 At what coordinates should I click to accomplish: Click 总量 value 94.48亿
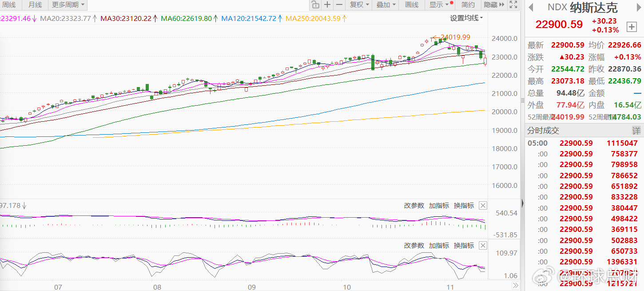pyautogui.click(x=570, y=93)
